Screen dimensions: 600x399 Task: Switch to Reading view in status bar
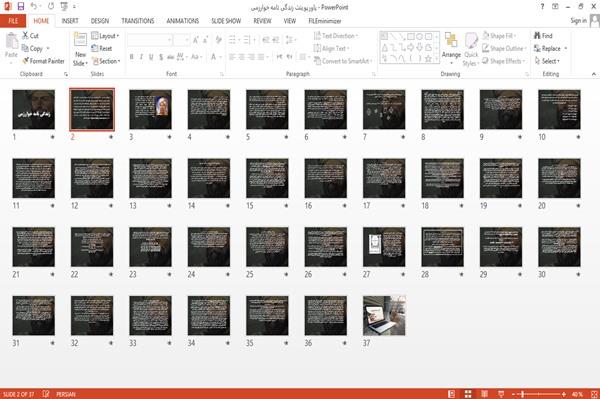pos(484,394)
